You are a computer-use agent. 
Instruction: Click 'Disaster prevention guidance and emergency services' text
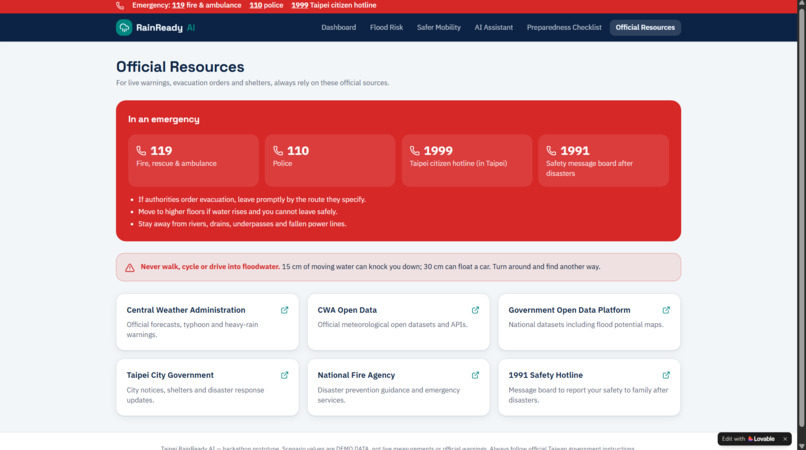[x=389, y=395]
